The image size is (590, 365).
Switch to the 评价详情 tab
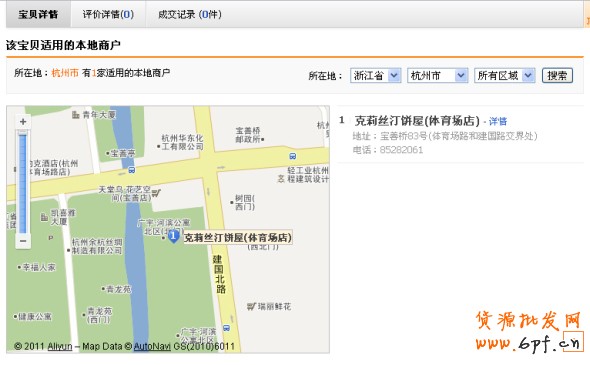[108, 14]
